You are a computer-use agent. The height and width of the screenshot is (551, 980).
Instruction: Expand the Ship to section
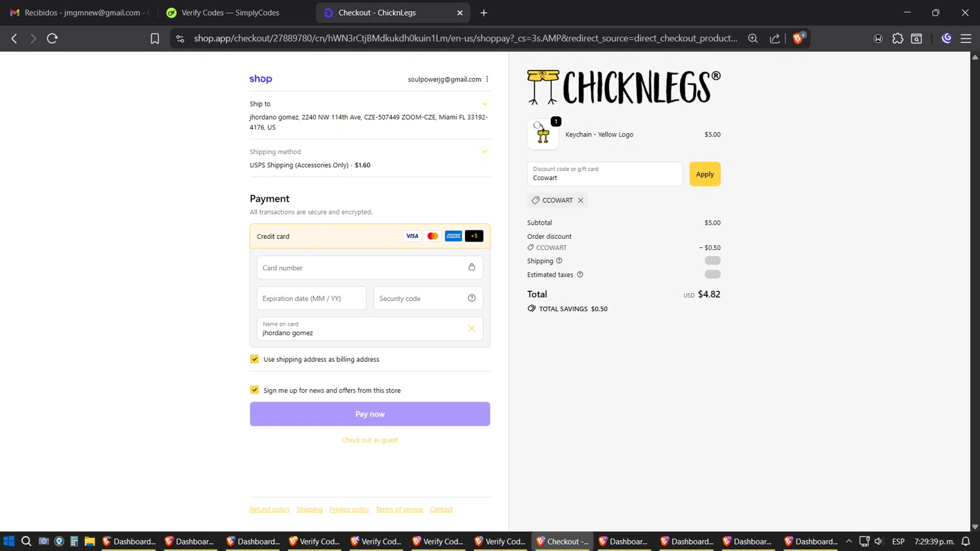485,104
